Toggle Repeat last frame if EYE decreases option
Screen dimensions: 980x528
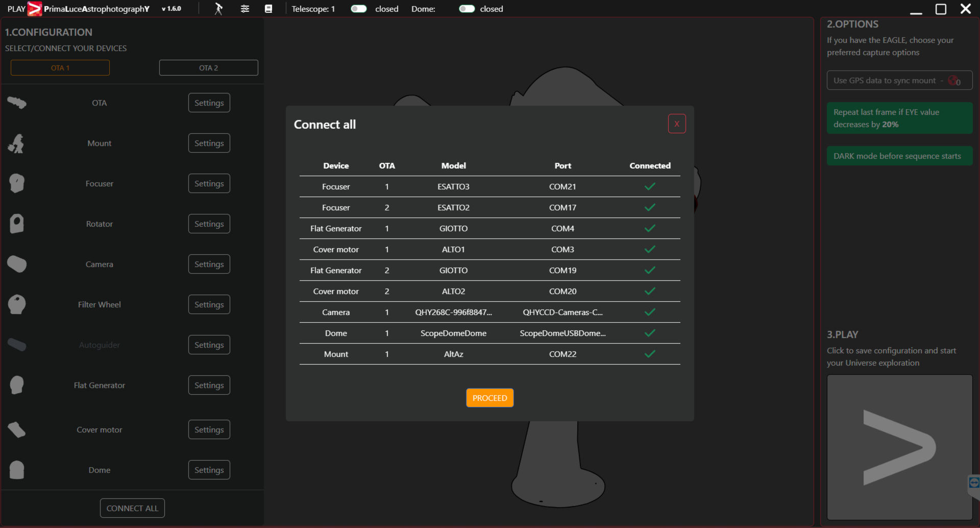pos(899,118)
